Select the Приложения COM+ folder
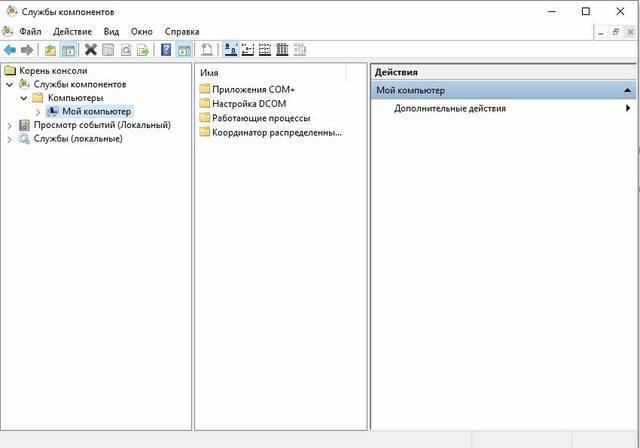Screen dimensions: 640x448 pyautogui.click(x=253, y=89)
